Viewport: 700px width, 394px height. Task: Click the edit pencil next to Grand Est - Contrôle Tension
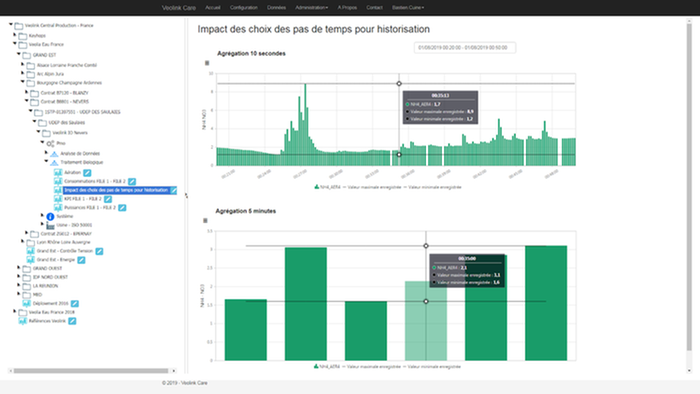99,251
